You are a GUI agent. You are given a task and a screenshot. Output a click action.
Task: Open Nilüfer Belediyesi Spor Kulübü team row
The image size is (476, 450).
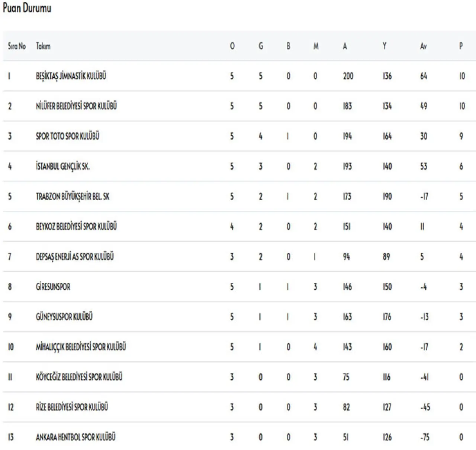click(x=76, y=106)
